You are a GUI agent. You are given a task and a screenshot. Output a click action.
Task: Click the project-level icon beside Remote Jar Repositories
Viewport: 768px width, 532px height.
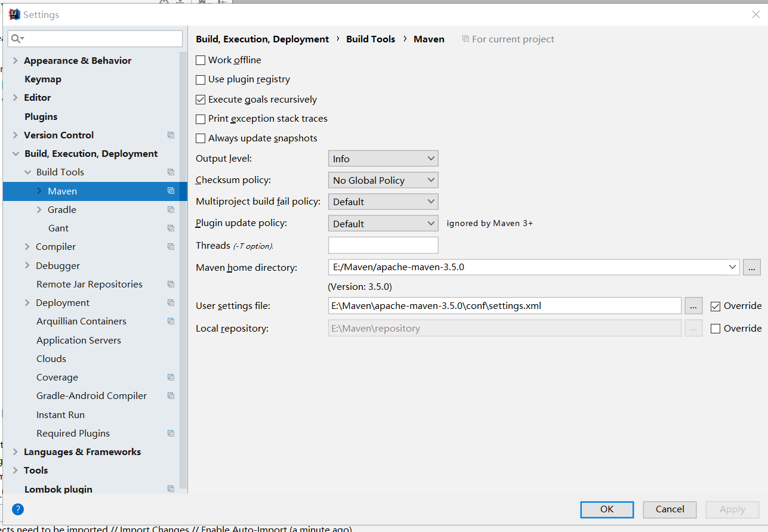click(x=171, y=284)
